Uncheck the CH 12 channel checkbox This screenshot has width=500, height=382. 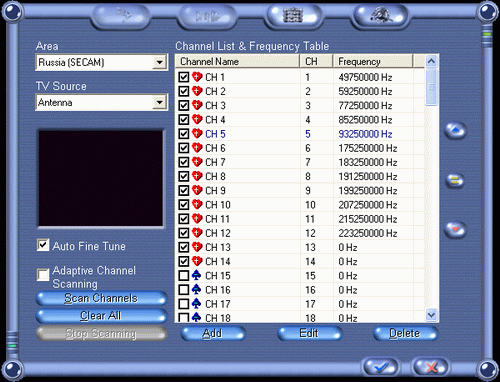pyautogui.click(x=184, y=233)
